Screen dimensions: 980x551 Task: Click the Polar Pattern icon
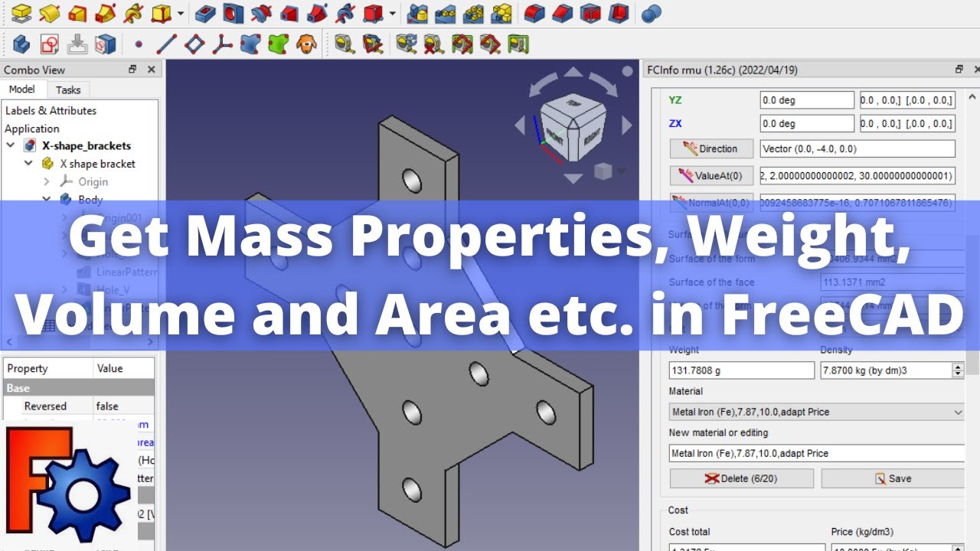tap(474, 13)
